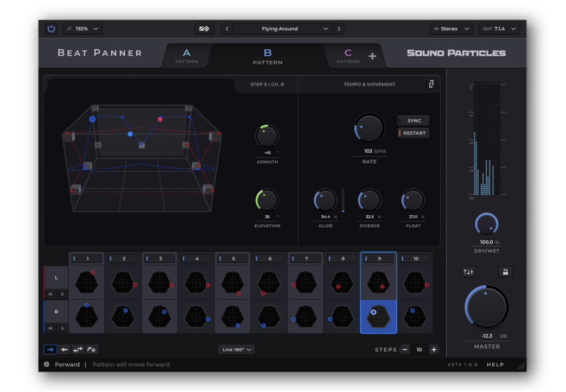Solo the R channel
This screenshot has width=566, height=392.
[62, 328]
